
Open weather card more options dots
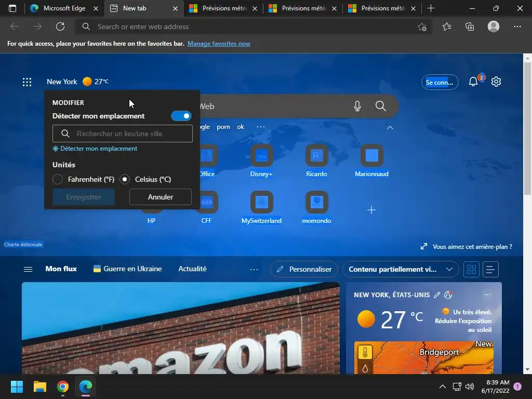pos(487,295)
